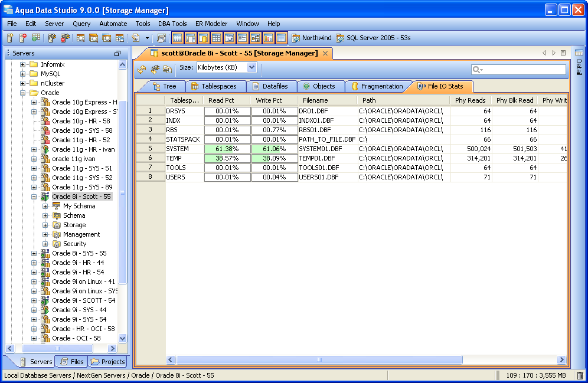The image size is (588, 383).
Task: Click the Northwind connection icon
Action: click(296, 38)
